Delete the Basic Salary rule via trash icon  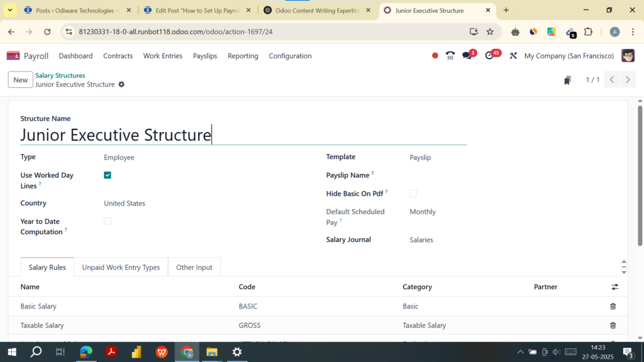[x=613, y=306]
